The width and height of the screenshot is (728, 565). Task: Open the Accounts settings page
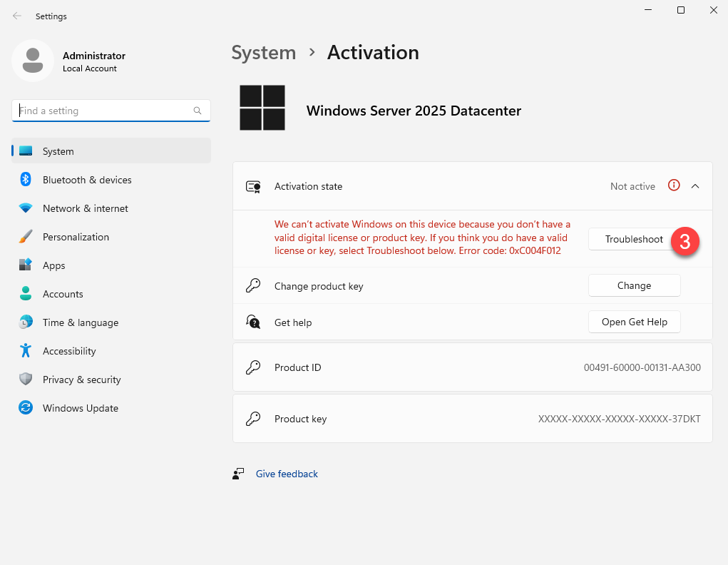click(63, 294)
